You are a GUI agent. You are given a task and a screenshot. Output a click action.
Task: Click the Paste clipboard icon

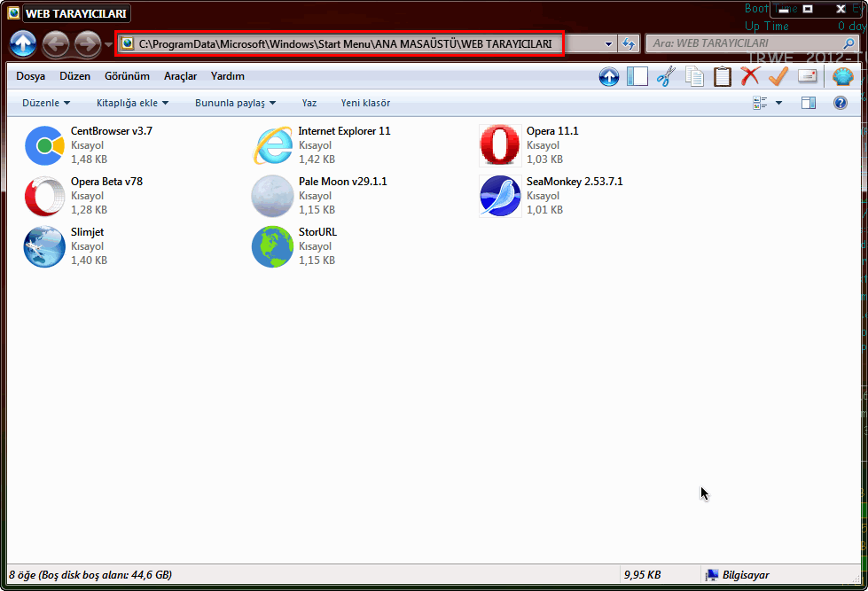click(723, 76)
